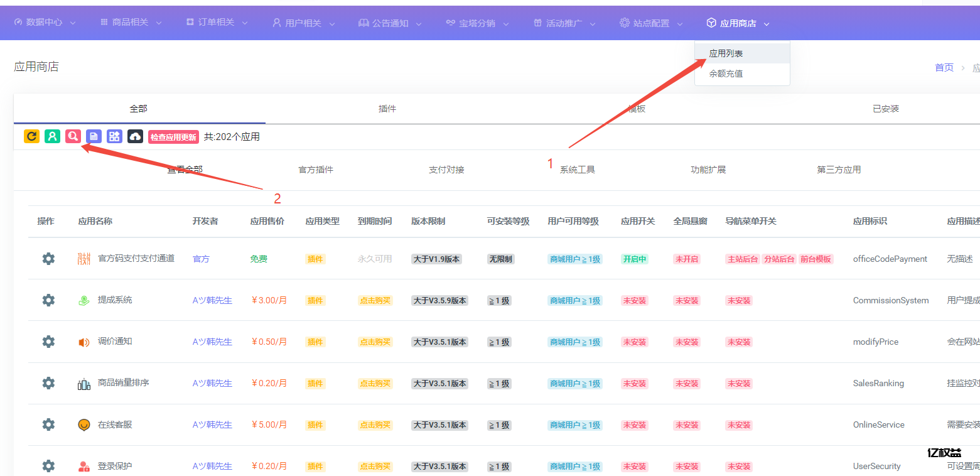Click the purple document icon in toolbar
980x476 pixels.
94,136
